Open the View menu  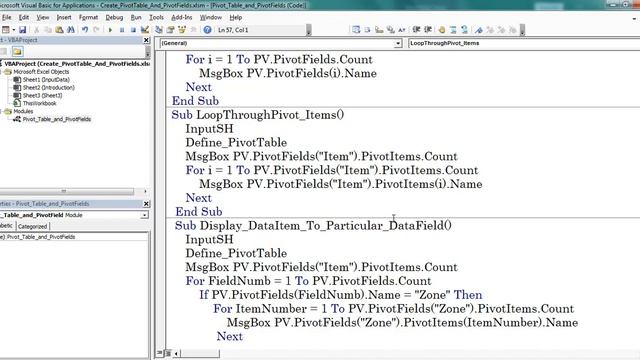pyautogui.click(x=43, y=18)
